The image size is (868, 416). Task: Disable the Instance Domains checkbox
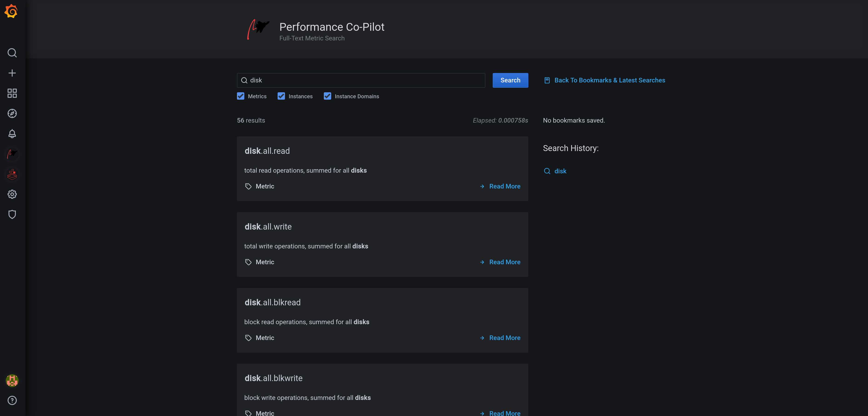tap(327, 96)
